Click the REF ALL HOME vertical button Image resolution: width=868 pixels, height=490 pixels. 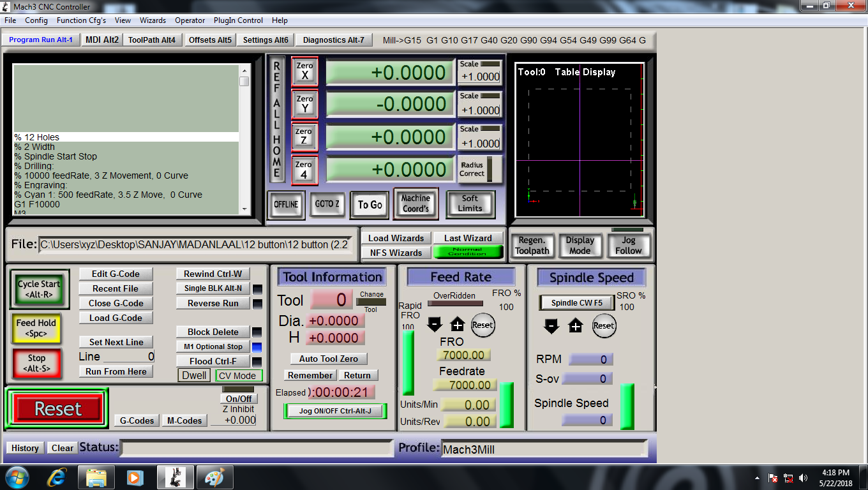coord(276,119)
